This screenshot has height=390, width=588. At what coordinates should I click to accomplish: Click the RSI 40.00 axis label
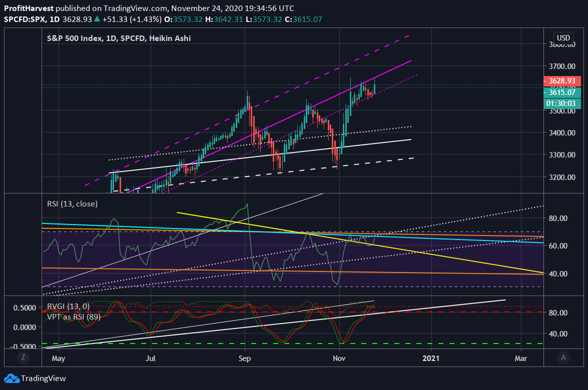click(558, 274)
